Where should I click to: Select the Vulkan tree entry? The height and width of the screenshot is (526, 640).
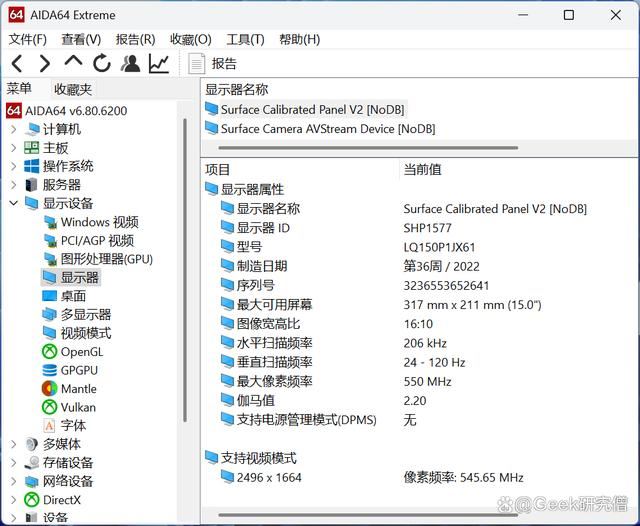pyautogui.click(x=78, y=407)
